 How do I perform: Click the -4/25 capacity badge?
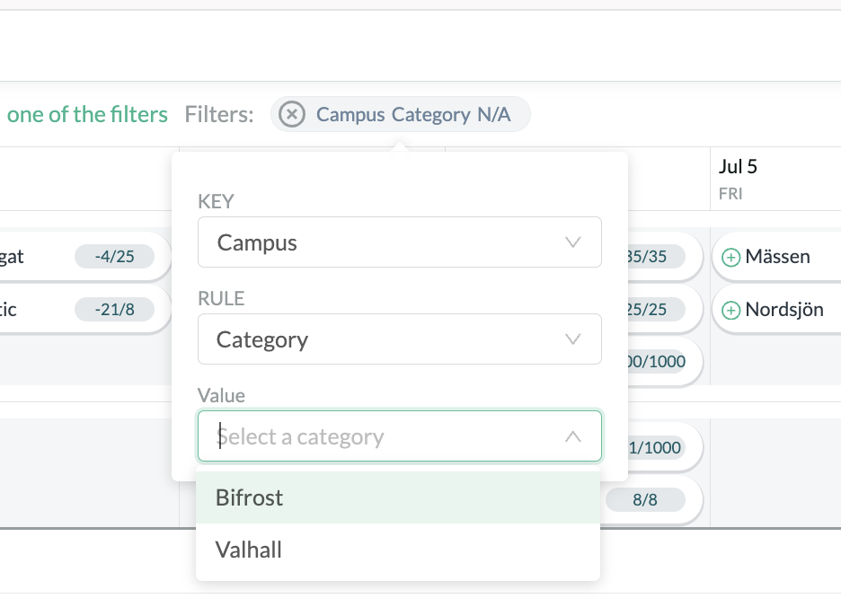point(114,256)
